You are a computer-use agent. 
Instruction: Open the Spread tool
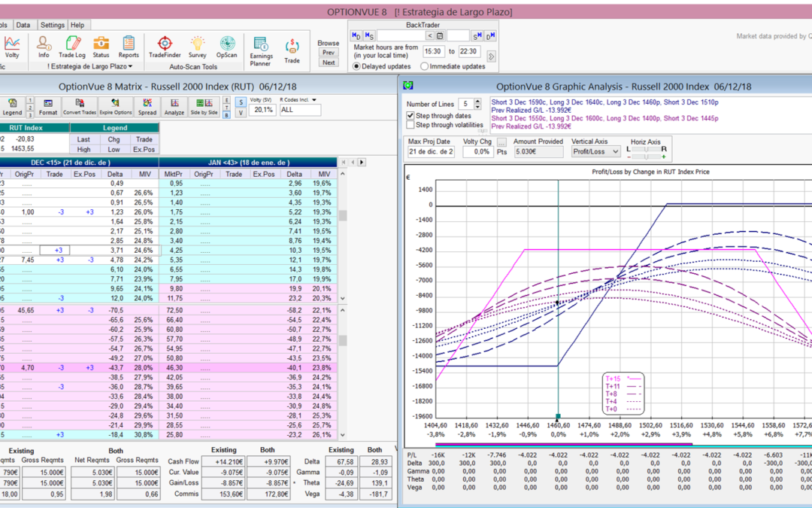(147, 106)
